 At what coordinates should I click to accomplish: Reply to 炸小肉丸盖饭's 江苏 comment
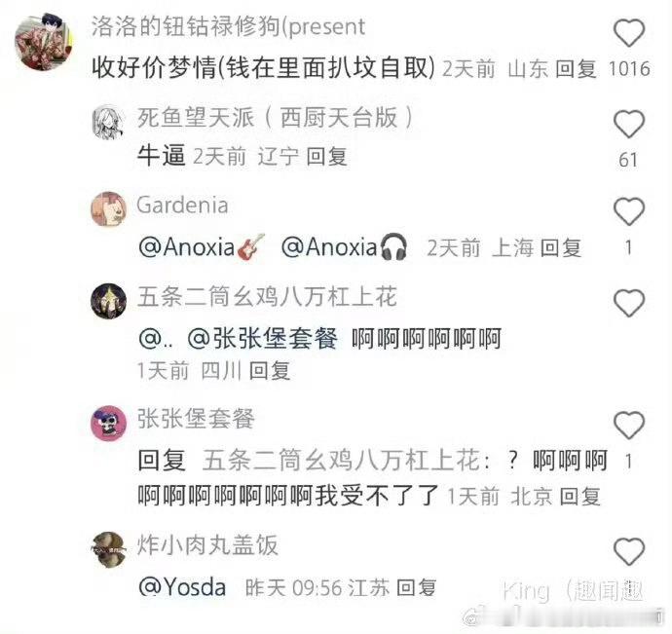click(417, 587)
